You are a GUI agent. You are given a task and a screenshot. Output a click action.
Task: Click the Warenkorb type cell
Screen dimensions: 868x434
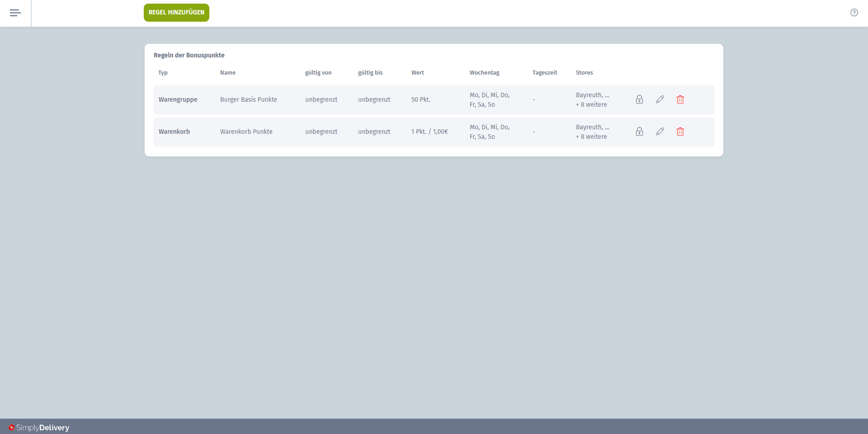[x=174, y=132]
